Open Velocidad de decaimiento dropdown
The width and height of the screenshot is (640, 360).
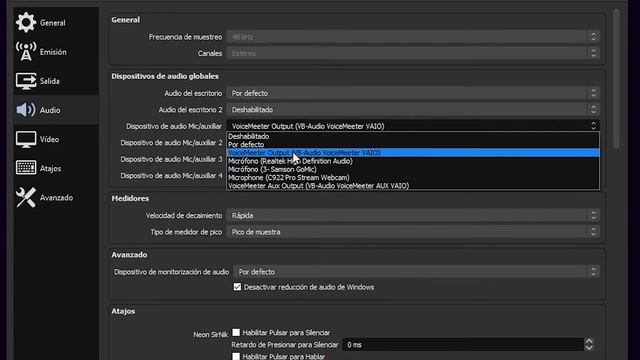click(x=413, y=215)
